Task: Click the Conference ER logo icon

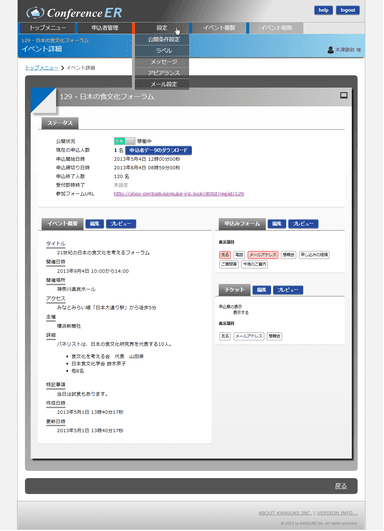Action: [x=35, y=13]
